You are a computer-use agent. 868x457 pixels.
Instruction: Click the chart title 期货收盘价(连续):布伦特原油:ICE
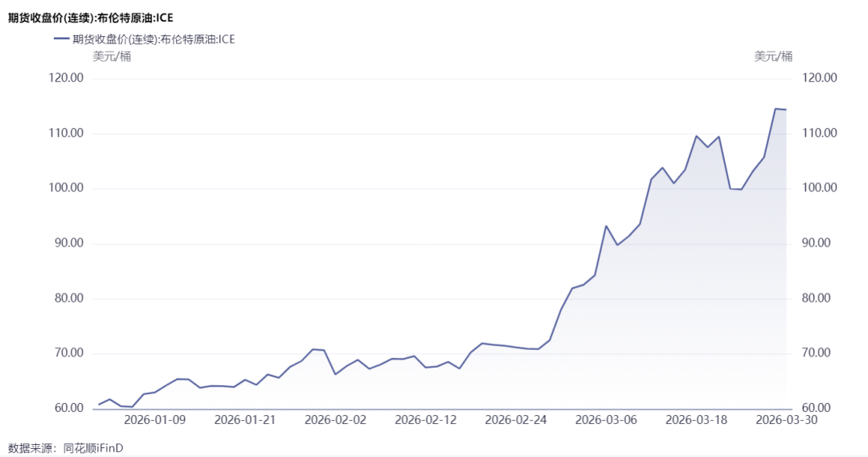pos(90,19)
